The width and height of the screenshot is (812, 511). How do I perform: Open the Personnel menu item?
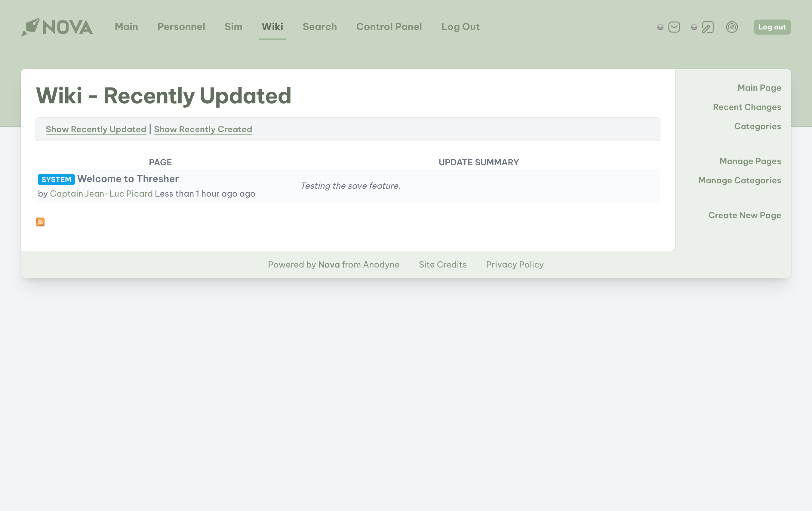(x=181, y=27)
